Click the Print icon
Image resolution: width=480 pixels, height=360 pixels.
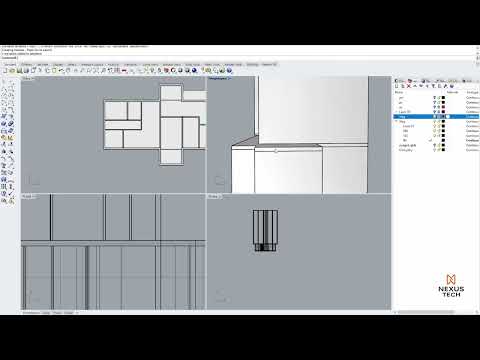tap(26, 70)
